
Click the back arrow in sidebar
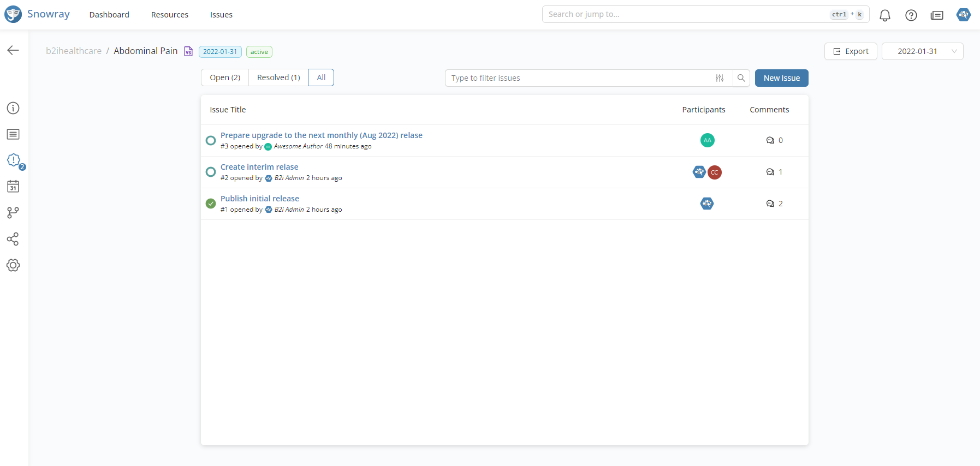[13, 50]
